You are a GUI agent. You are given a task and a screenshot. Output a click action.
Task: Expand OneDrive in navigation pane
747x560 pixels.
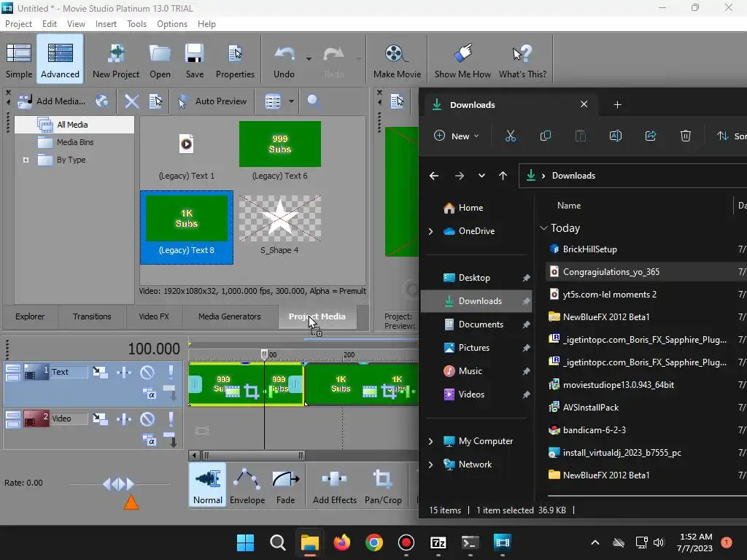coord(430,231)
